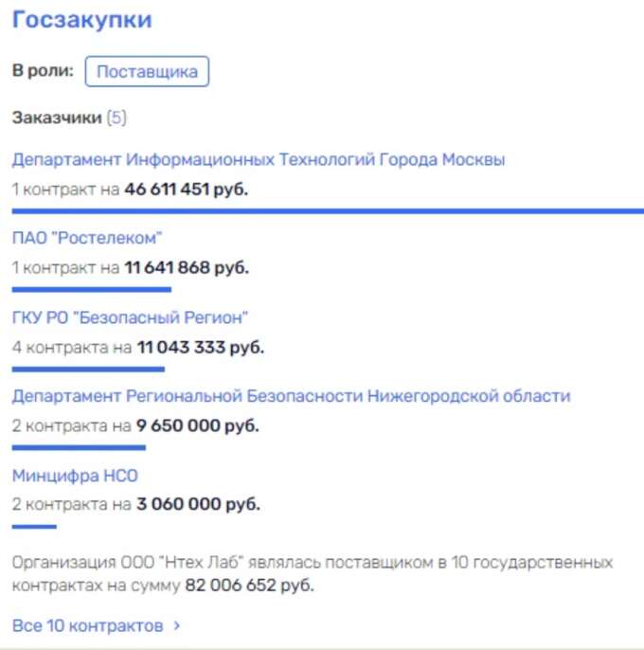Click the blue bar under Ростелеком
This screenshot has width=644, height=650.
click(x=92, y=289)
